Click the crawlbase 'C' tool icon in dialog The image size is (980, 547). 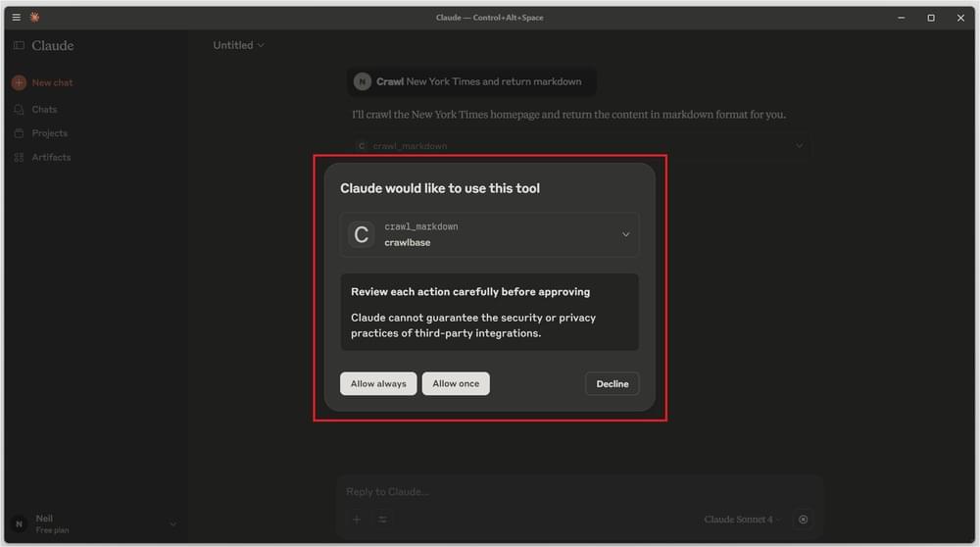point(362,234)
